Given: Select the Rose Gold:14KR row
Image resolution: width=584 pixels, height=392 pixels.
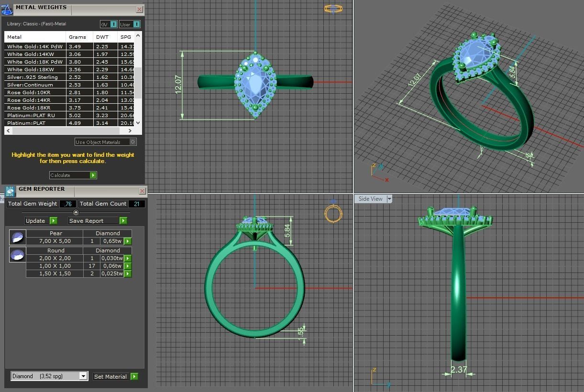Looking at the screenshot, I should pyautogui.click(x=70, y=100).
